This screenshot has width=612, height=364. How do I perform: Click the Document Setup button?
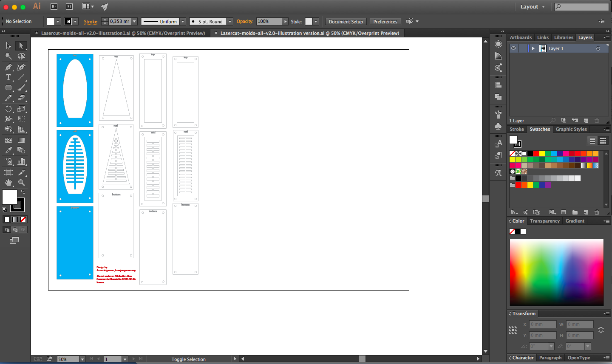point(346,22)
